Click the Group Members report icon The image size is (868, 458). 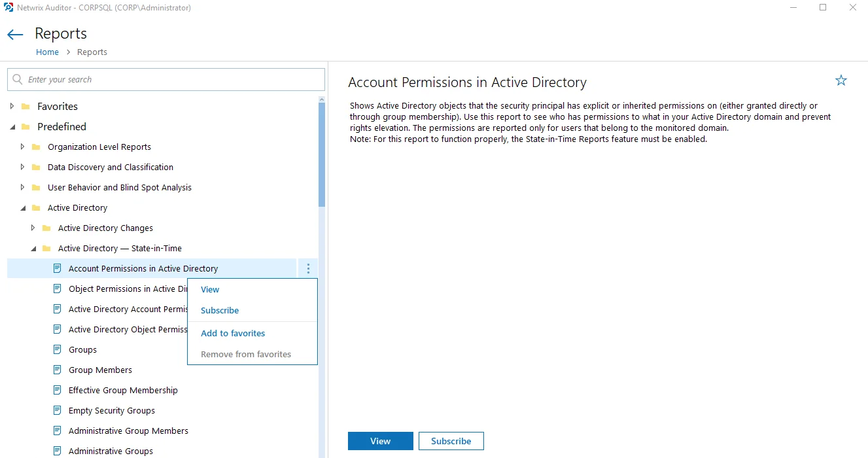tap(57, 370)
